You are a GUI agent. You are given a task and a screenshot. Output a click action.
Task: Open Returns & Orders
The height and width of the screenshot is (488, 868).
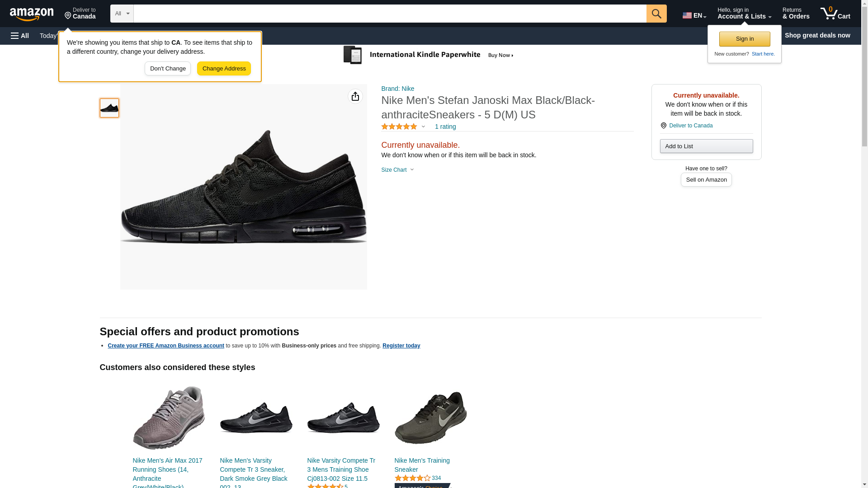796,14
